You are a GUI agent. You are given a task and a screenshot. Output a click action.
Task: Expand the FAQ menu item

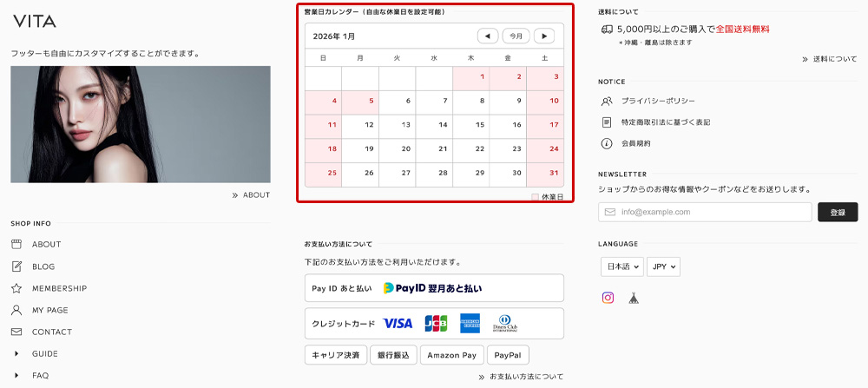[16, 376]
